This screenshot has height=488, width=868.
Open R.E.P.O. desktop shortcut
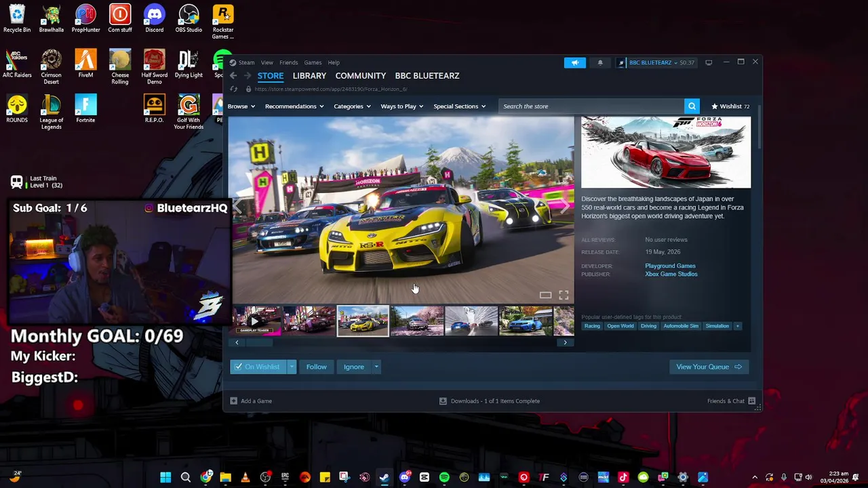click(x=154, y=110)
